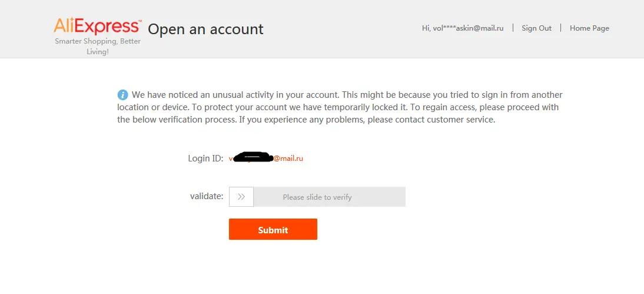Click the divider between greeting and Sign Out
The width and height of the screenshot is (644, 294).
click(513, 28)
